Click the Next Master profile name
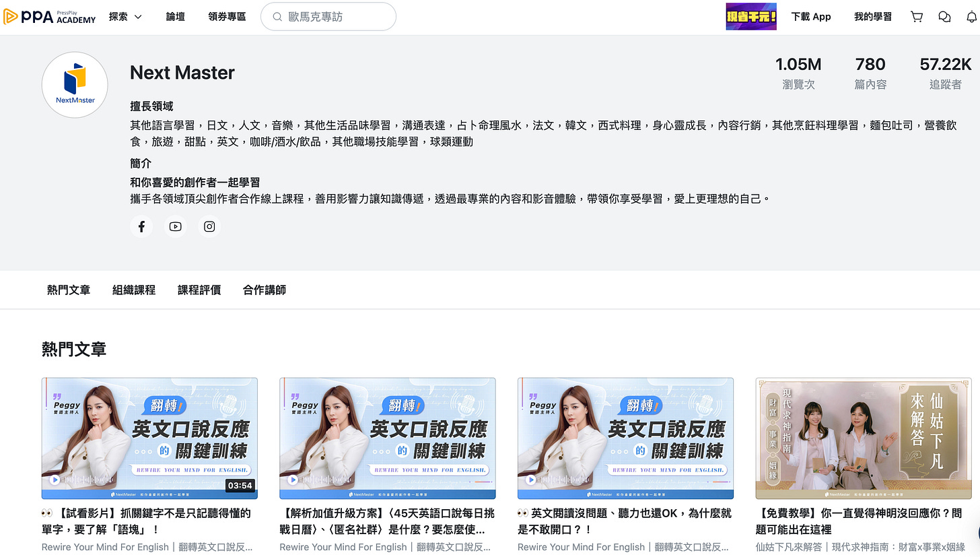The image size is (980, 557). pos(182,73)
